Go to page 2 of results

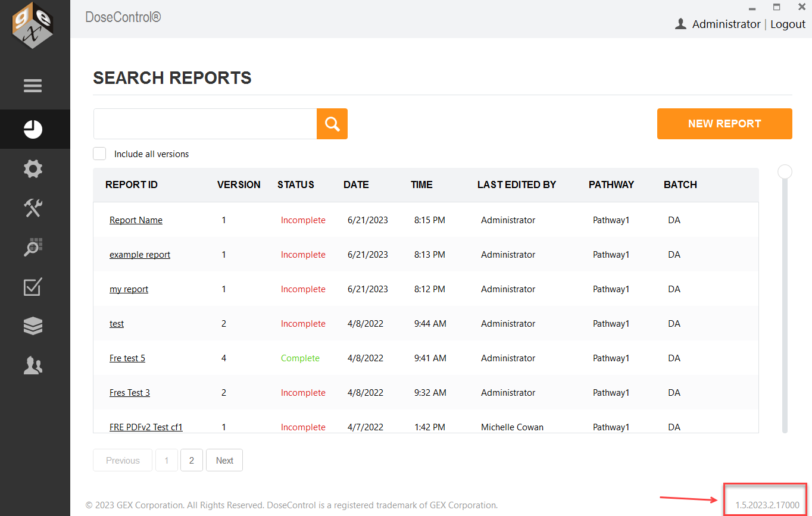pyautogui.click(x=192, y=460)
